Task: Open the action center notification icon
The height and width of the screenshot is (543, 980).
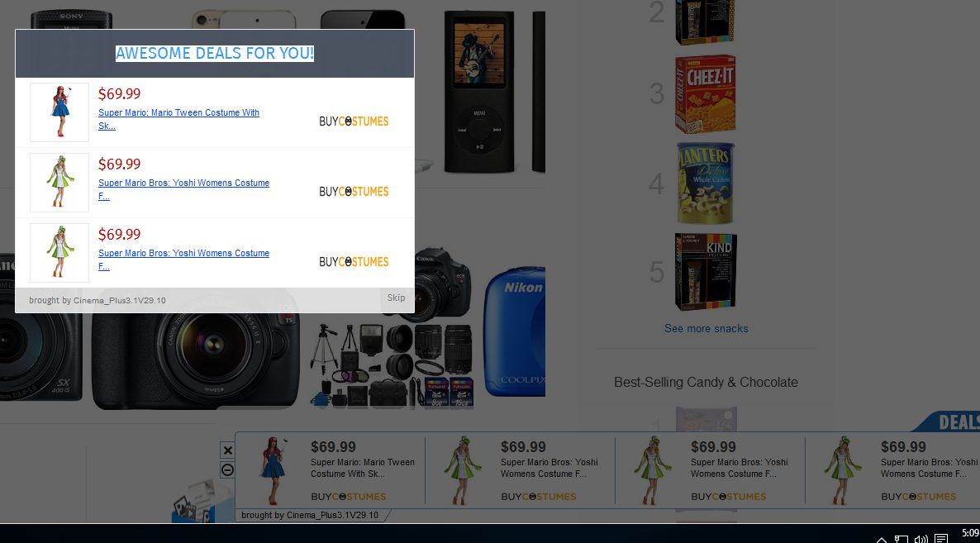Action: click(x=940, y=539)
